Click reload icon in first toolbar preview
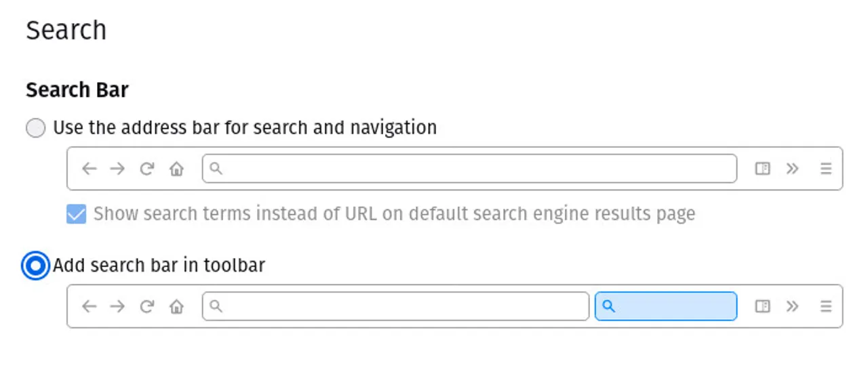Viewport: 868px width, 380px height. tap(147, 169)
